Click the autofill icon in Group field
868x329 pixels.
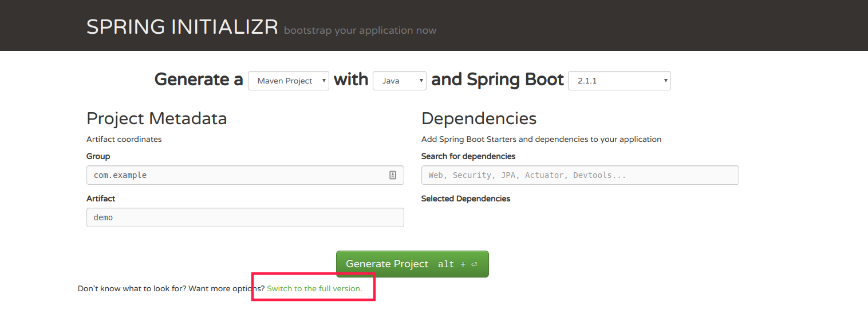pos(393,175)
